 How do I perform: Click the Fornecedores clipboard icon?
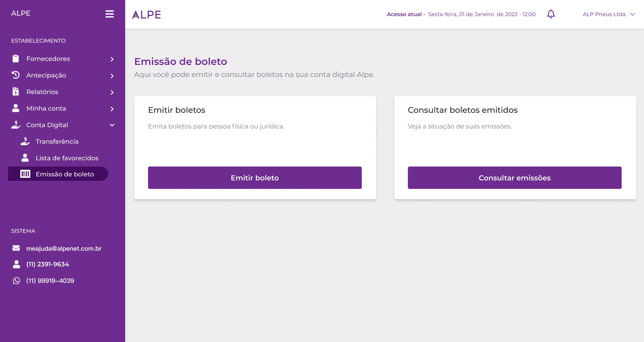coord(15,59)
